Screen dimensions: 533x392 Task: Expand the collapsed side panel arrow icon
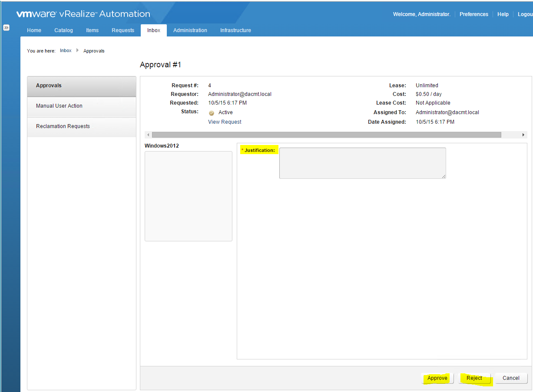[7, 27]
